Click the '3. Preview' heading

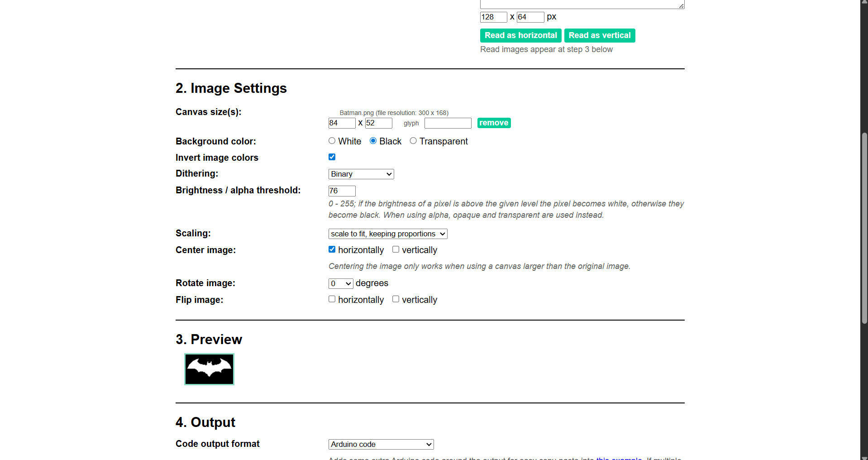tap(209, 340)
